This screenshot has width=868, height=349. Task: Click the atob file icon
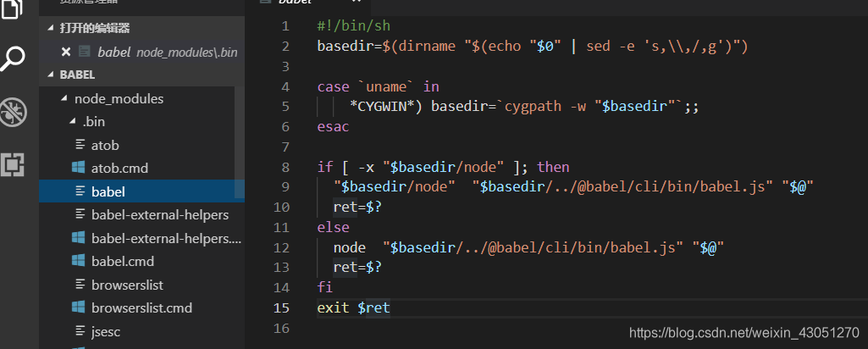[80, 145]
